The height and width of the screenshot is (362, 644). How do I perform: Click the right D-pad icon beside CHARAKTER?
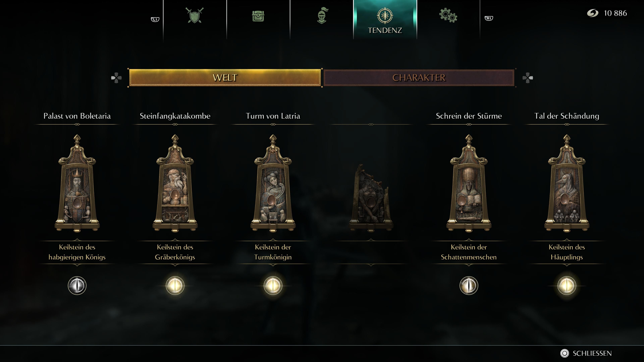click(528, 78)
